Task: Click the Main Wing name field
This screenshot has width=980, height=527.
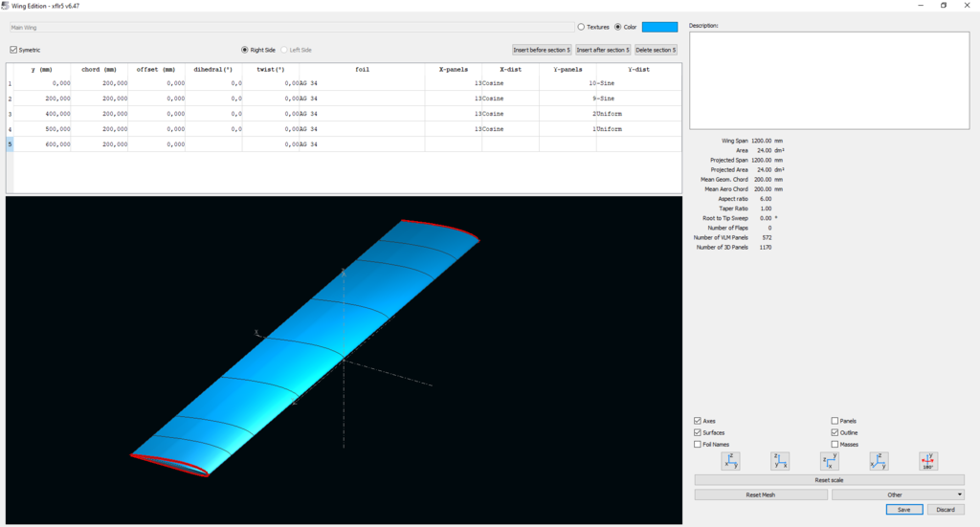Action: (x=287, y=28)
